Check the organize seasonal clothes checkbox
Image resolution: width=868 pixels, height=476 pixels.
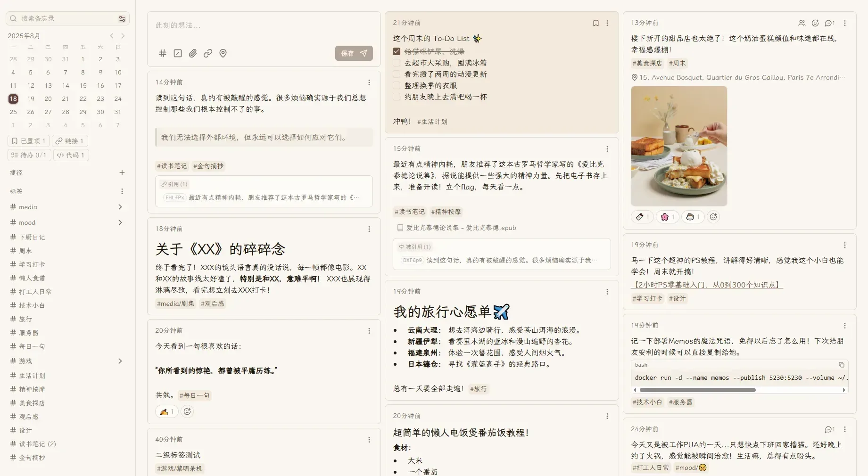(x=397, y=85)
